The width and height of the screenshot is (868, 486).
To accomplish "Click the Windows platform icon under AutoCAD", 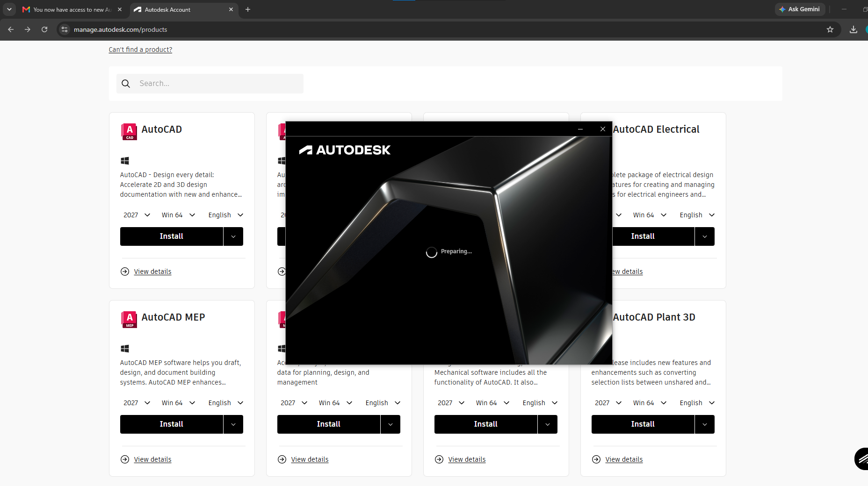I will [125, 161].
